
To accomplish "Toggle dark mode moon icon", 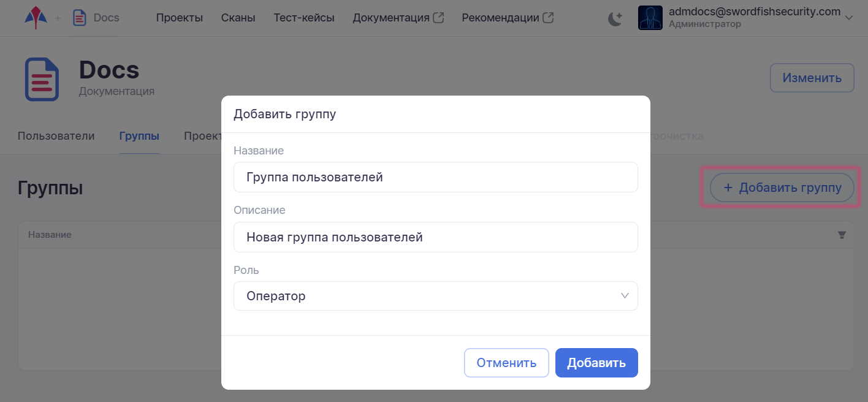I will (615, 19).
